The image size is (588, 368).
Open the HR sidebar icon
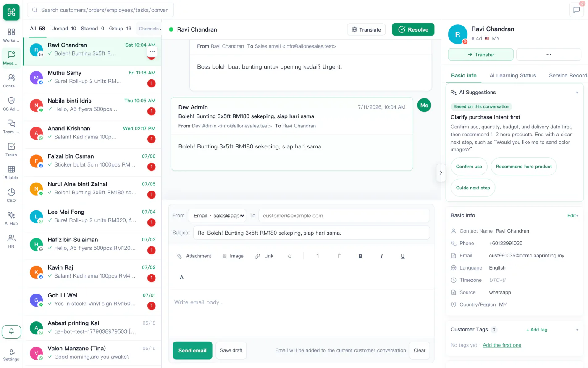coord(11,241)
